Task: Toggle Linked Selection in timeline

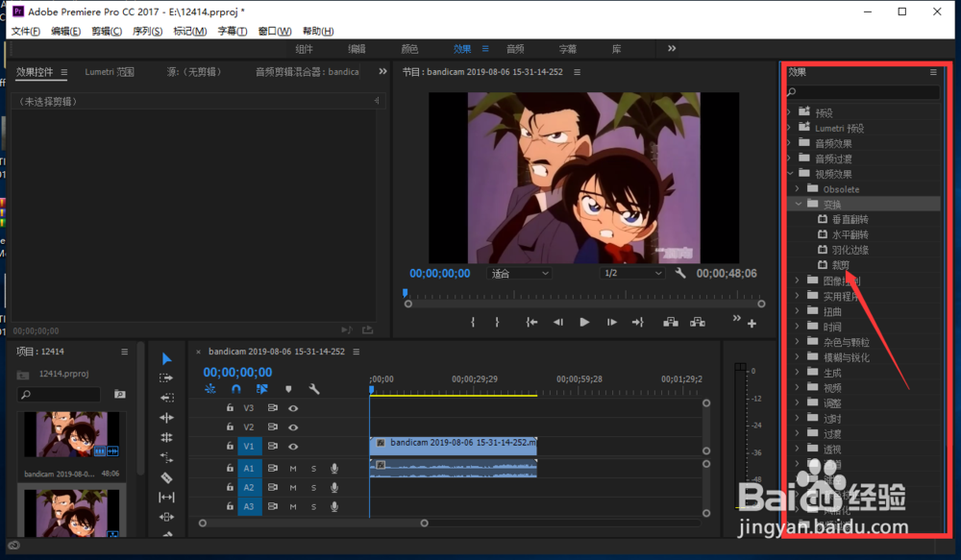Action: (262, 389)
